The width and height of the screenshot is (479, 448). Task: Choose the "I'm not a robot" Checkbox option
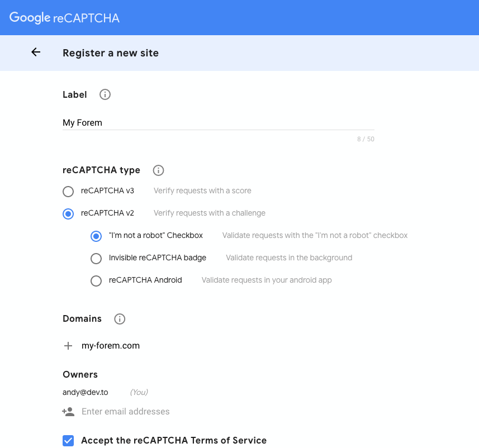(x=96, y=236)
